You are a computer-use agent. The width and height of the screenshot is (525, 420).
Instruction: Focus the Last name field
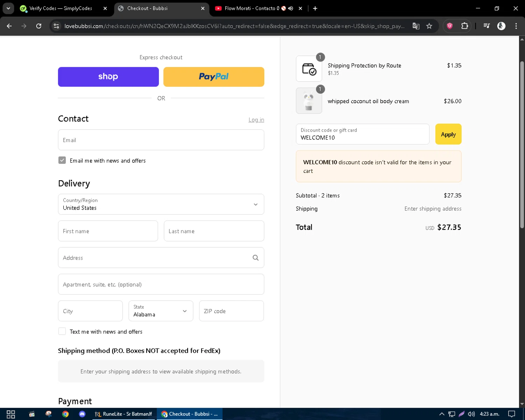(214, 231)
